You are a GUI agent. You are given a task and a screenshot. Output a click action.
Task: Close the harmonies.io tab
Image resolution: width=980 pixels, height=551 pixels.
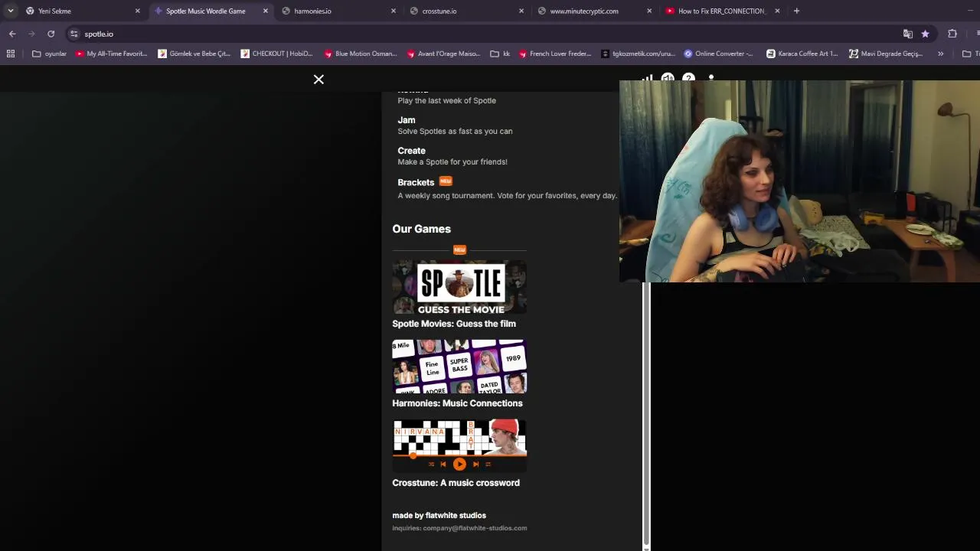pos(394,11)
